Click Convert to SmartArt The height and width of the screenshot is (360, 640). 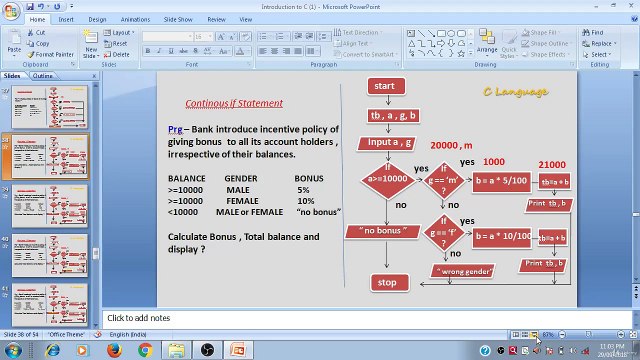click(x=365, y=54)
